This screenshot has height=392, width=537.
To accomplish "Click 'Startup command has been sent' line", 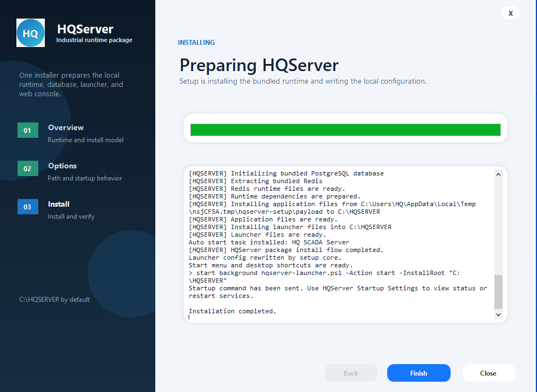I will 338,292.
